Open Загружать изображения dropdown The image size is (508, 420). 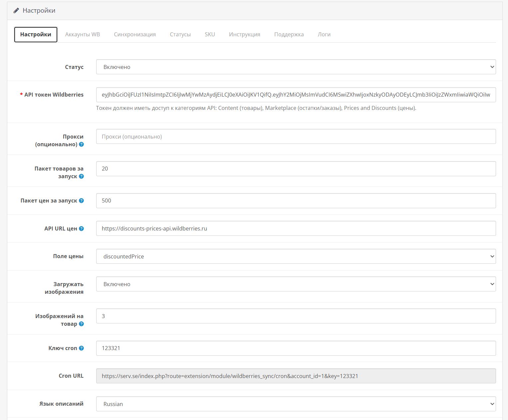coord(296,284)
